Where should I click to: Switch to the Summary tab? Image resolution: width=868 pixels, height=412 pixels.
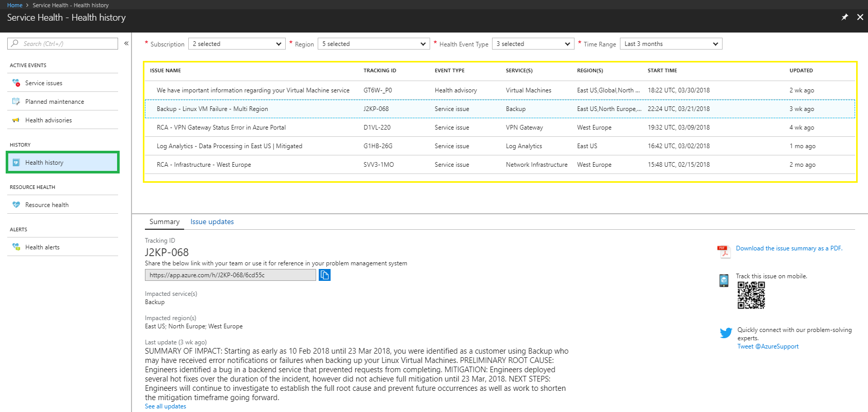tap(165, 221)
